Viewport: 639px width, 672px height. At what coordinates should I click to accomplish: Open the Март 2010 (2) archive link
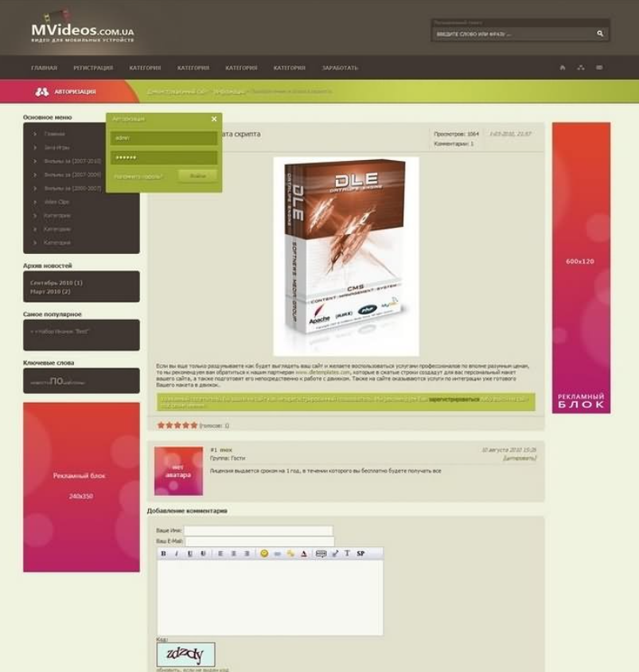click(x=50, y=291)
